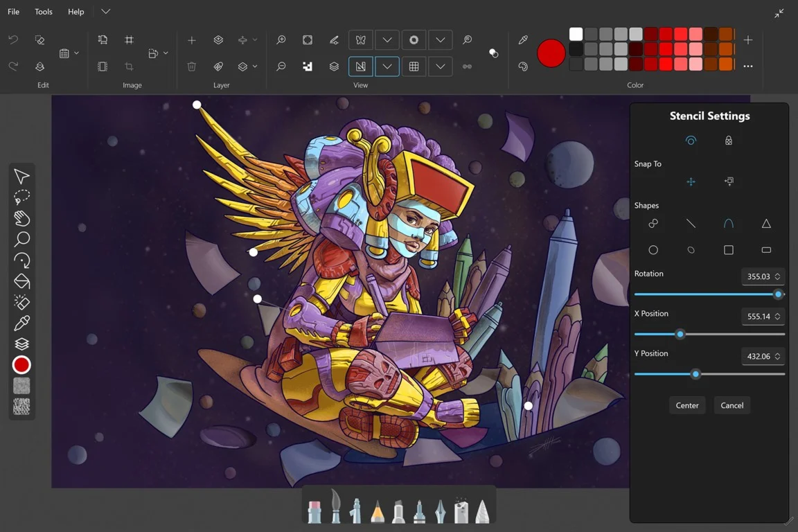The image size is (798, 532).
Task: Open the Tools menu
Action: [x=44, y=12]
